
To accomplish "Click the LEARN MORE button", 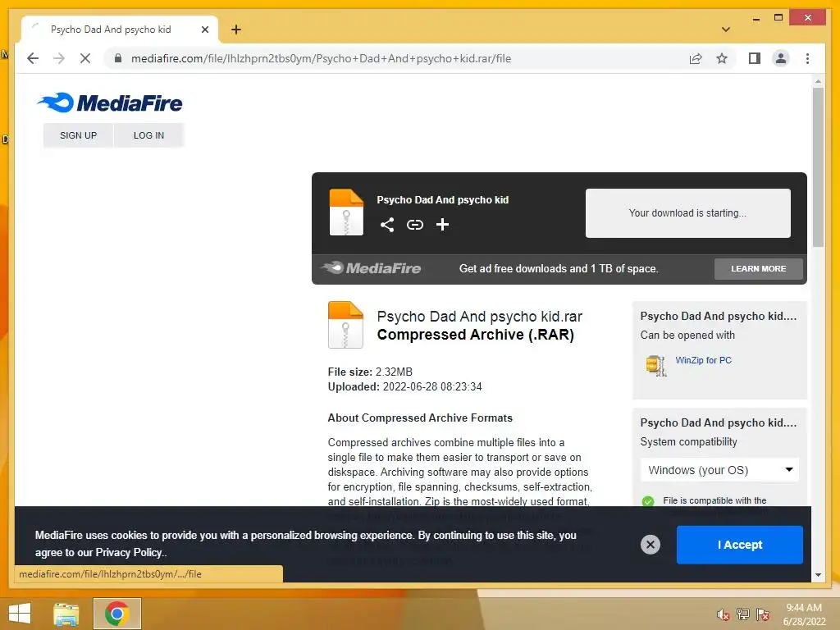I will [759, 269].
